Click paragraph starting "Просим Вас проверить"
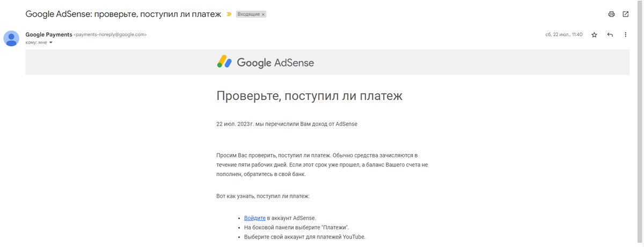 pyautogui.click(x=322, y=165)
